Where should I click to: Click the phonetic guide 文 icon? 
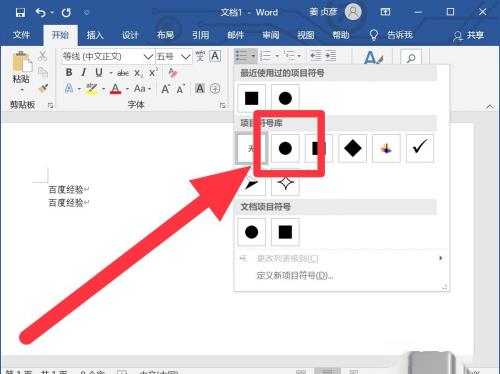pyautogui.click(x=200, y=56)
